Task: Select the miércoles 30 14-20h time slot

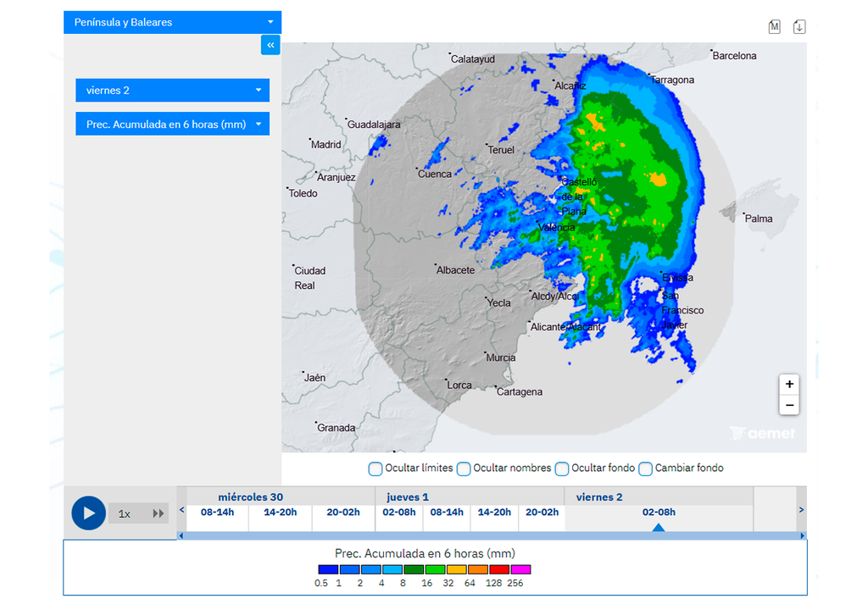Action: pyautogui.click(x=280, y=513)
